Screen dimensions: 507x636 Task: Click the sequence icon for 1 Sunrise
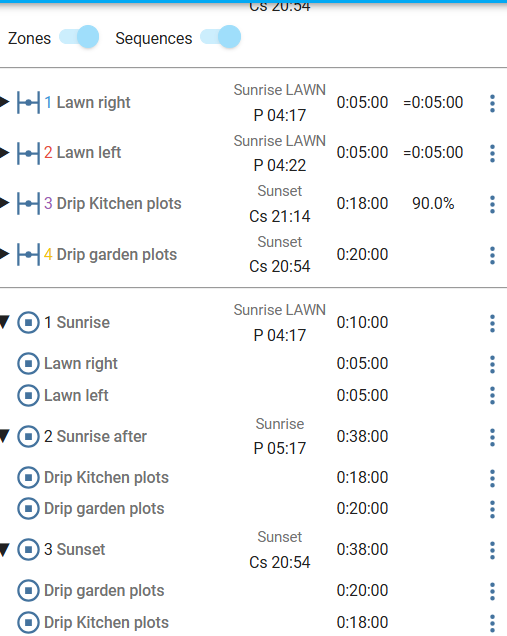pyautogui.click(x=28, y=322)
